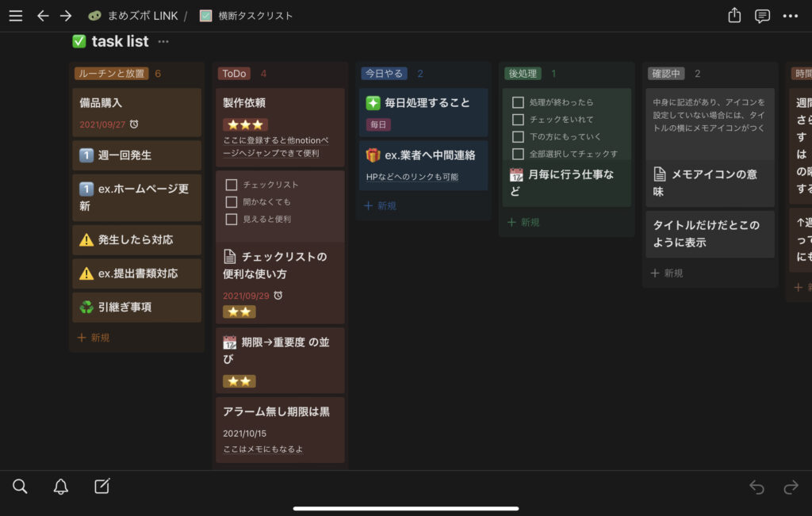Image resolution: width=812 pixels, height=516 pixels.
Task: Check the 全部選択してチェックす checkbox
Action: (518, 154)
